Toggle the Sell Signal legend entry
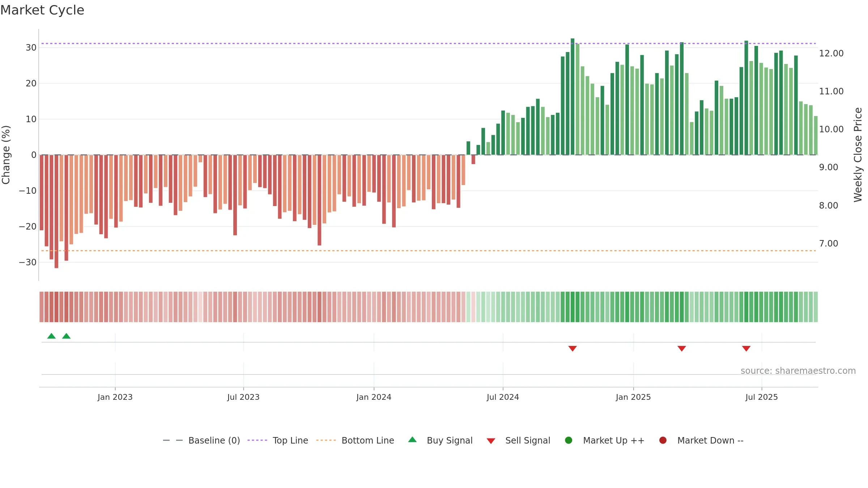Screen dimensions: 868x488 [x=518, y=440]
